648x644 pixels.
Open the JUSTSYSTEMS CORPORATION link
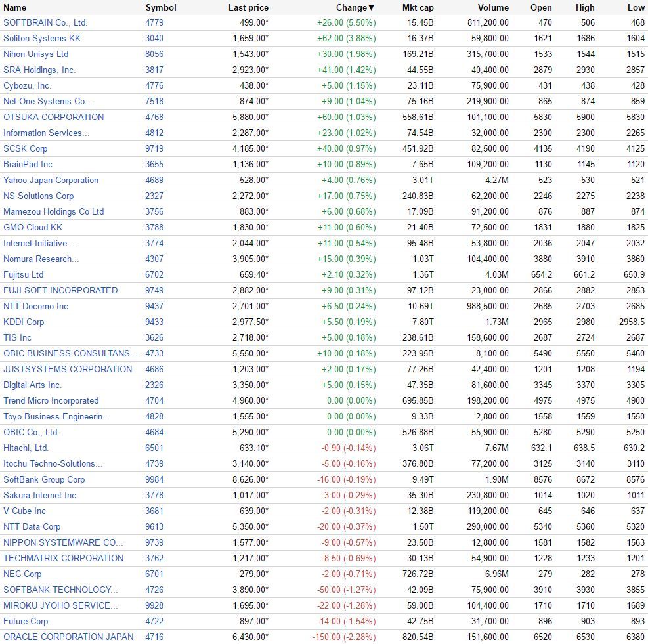(x=68, y=369)
